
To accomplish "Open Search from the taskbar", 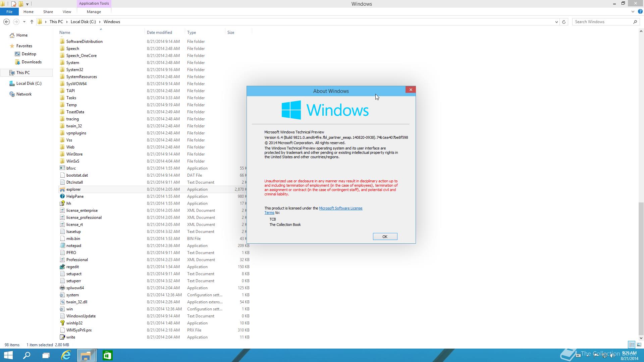I will click(26, 355).
